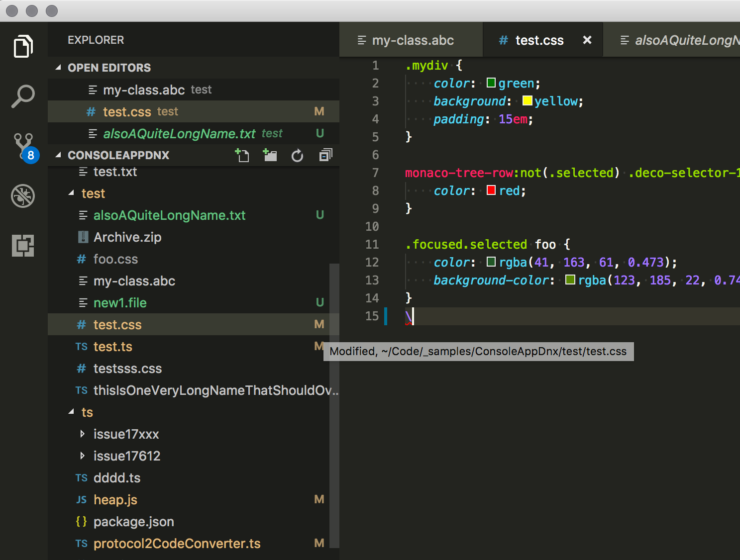Expand the issue17612 folder
740x560 pixels.
click(x=83, y=456)
